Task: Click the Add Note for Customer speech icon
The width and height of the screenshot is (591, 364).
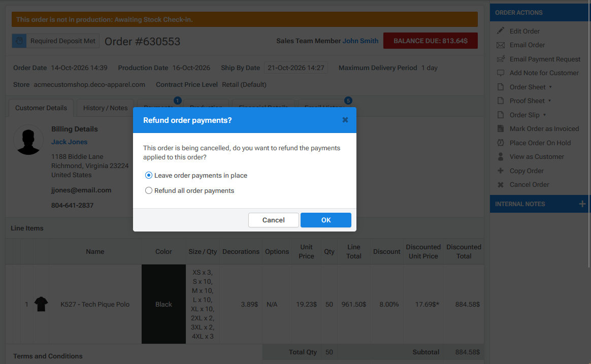Action: [x=501, y=73]
